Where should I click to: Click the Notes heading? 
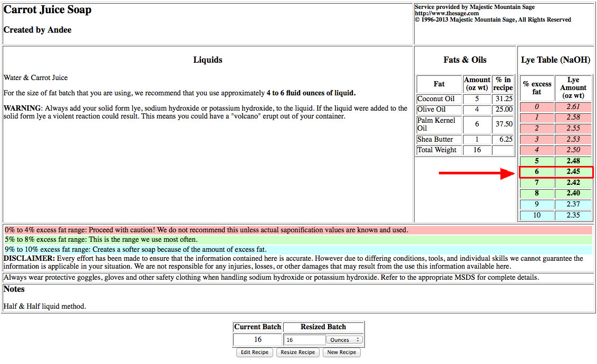pyautogui.click(x=14, y=289)
